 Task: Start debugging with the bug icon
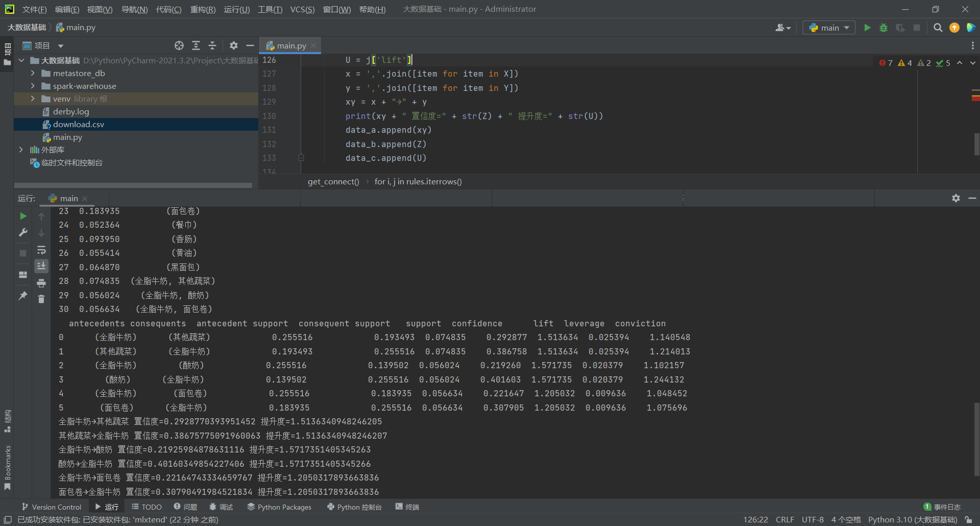(884, 28)
